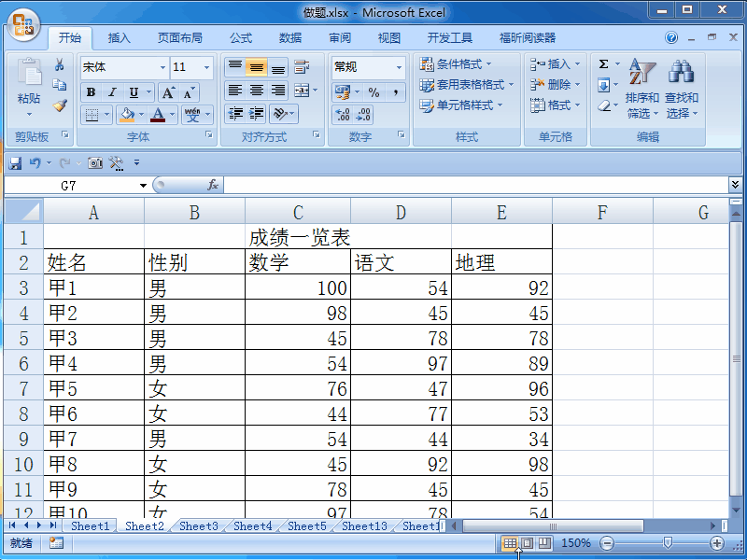The width and height of the screenshot is (747, 560).
Task: Click the fill color paint bucket swatch
Action: [x=127, y=115]
